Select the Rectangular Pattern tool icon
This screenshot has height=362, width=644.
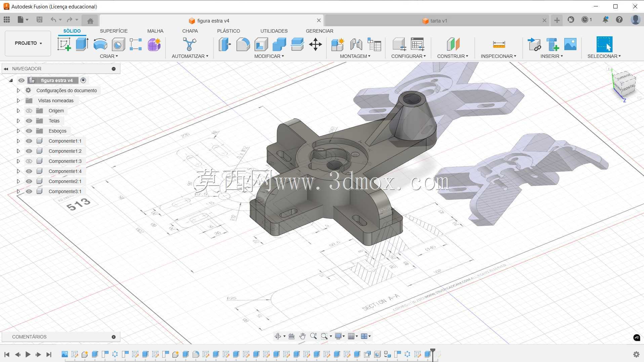point(136,44)
